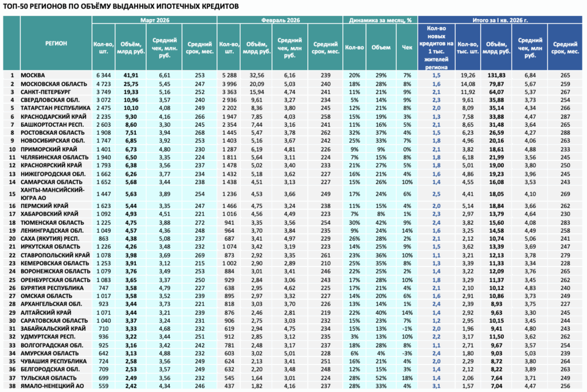Select the Февраль 2026 header group
587x392 pixels.
pyautogui.click(x=280, y=20)
